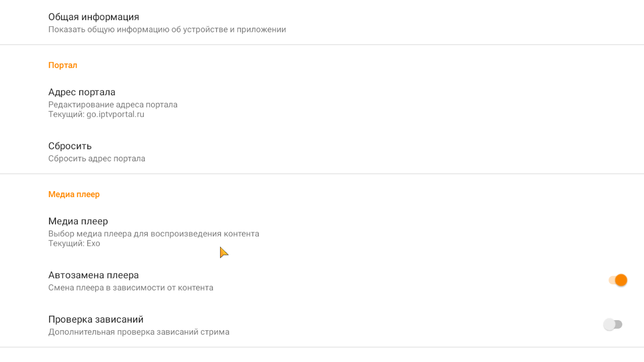Open Адрес портала setting
The width and height of the screenshot is (644, 362).
coord(82,92)
